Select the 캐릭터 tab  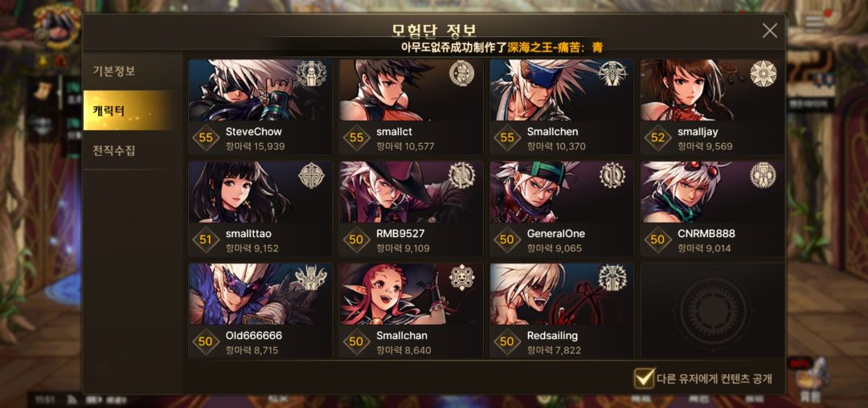(x=133, y=111)
